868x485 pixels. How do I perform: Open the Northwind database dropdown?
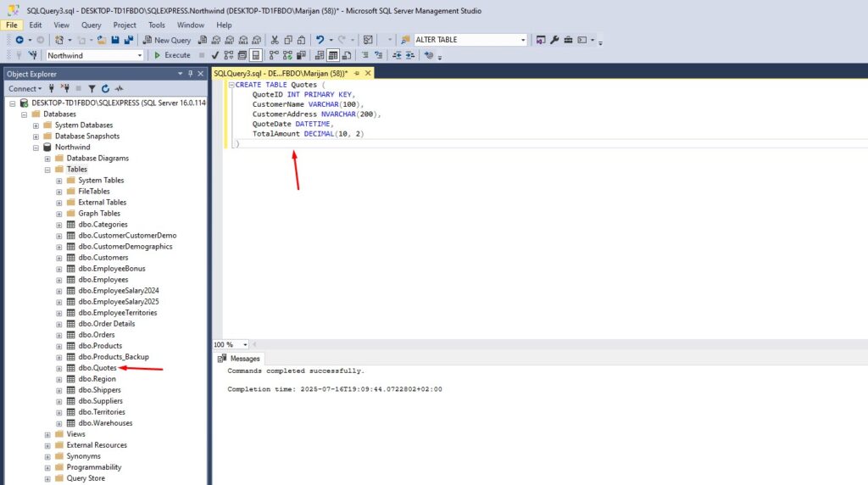click(x=140, y=55)
